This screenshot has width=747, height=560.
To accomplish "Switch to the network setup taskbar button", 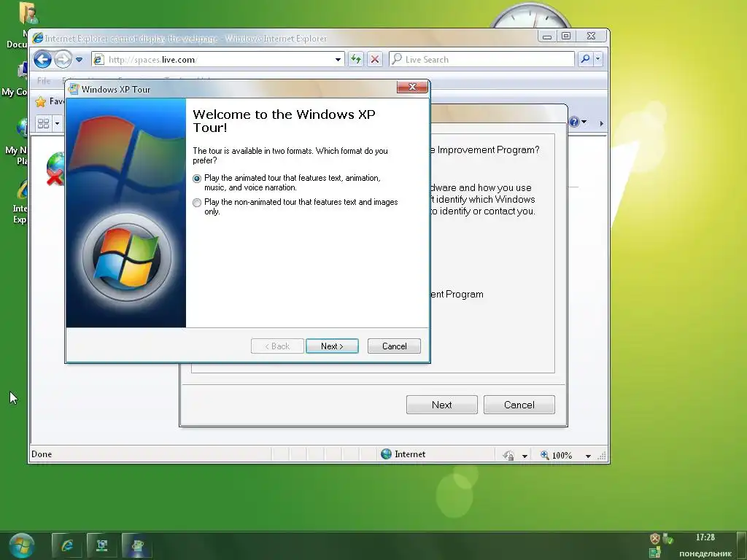I will click(102, 545).
